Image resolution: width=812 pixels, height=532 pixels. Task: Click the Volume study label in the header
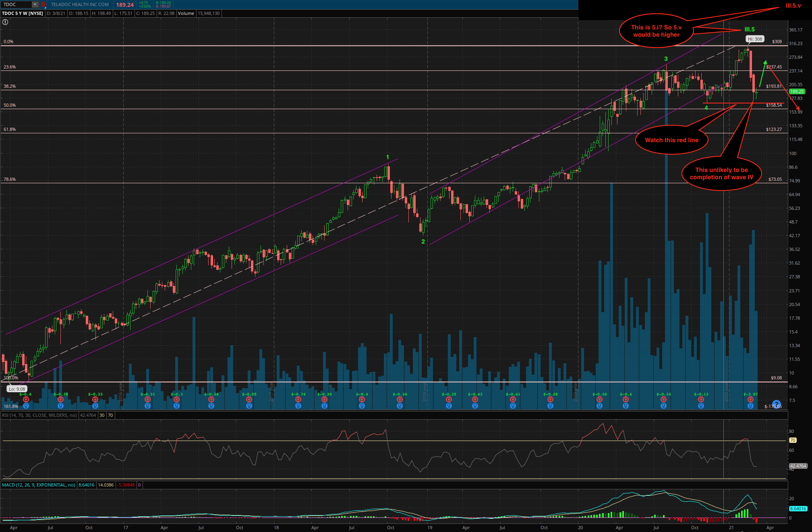(x=186, y=13)
